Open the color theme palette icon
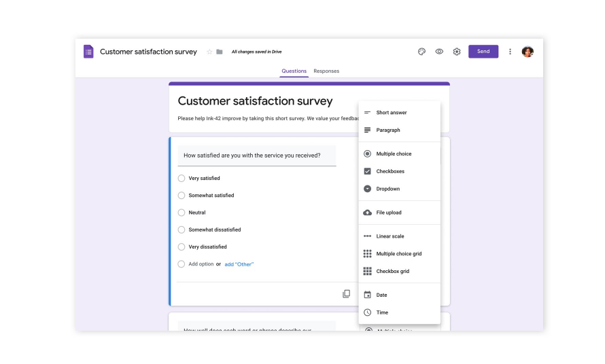Screen dimensions: 605x364 [421, 52]
